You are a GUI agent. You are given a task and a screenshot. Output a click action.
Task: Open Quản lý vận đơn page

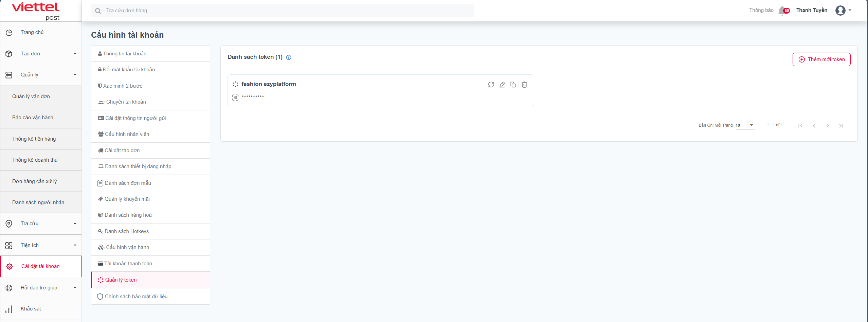click(31, 96)
